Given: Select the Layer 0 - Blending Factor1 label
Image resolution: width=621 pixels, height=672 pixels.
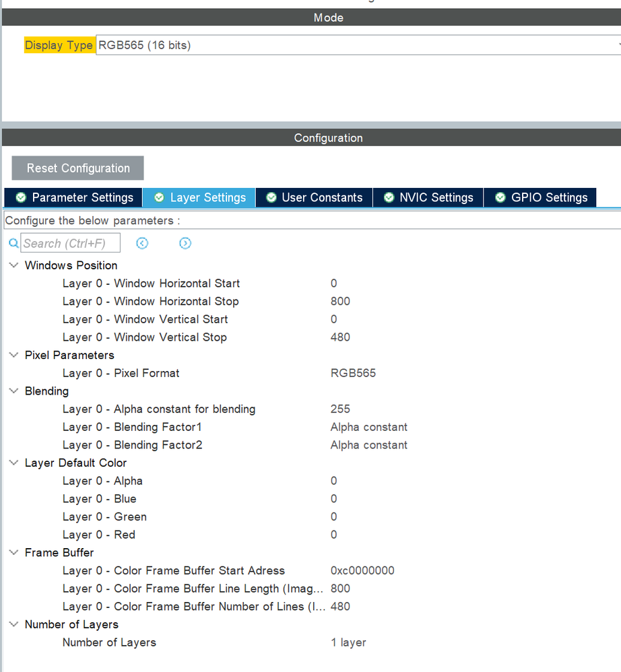Looking at the screenshot, I should click(x=132, y=427).
